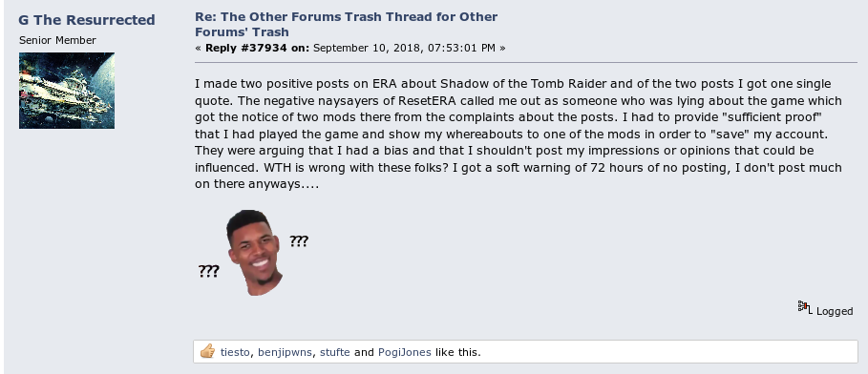
Task: Click the question marks left of the meme
Action: pyautogui.click(x=209, y=271)
